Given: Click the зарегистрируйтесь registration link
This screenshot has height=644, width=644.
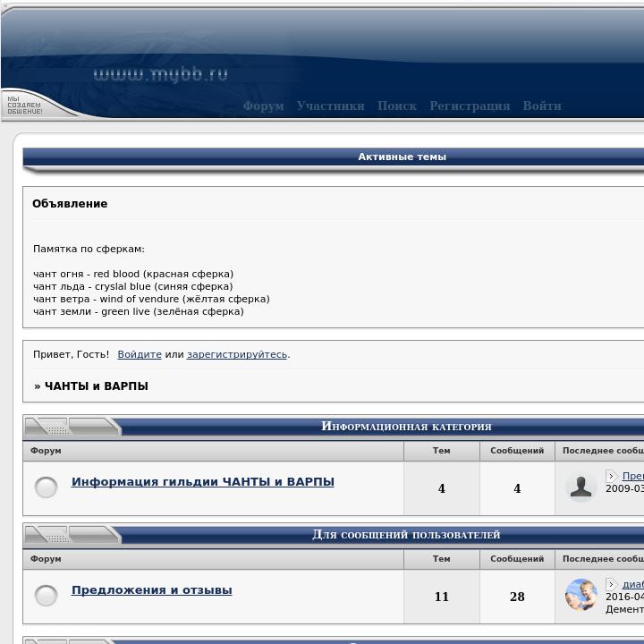Looking at the screenshot, I should pyautogui.click(x=237, y=354).
